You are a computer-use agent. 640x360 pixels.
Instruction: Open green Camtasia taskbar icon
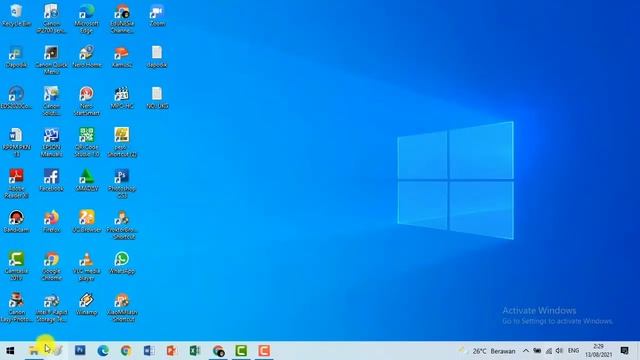241,351
